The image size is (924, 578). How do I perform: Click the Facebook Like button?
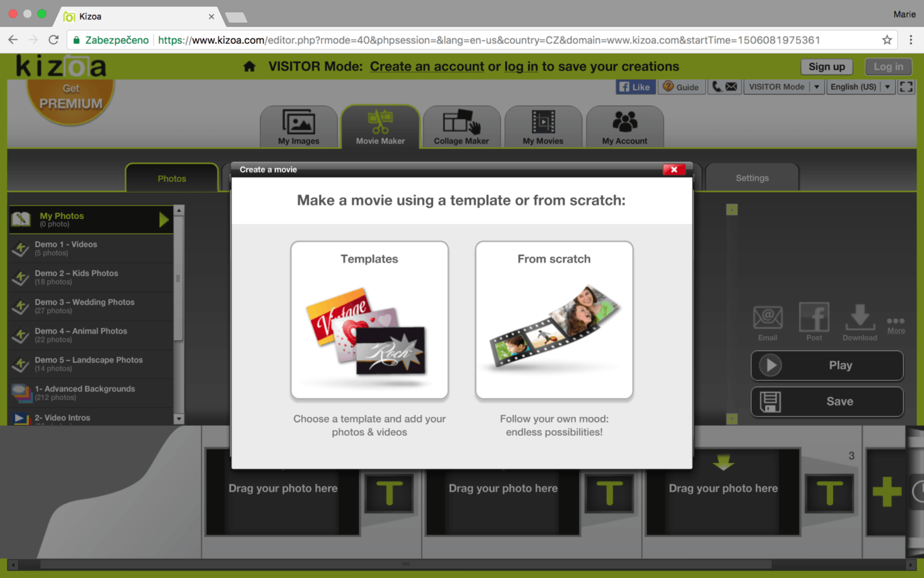[x=635, y=87]
